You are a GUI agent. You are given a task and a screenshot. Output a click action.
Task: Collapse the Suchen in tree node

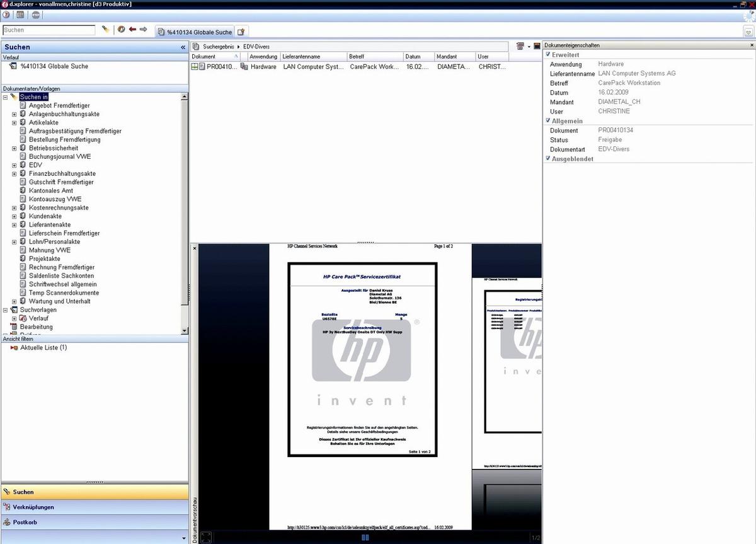click(x=5, y=97)
